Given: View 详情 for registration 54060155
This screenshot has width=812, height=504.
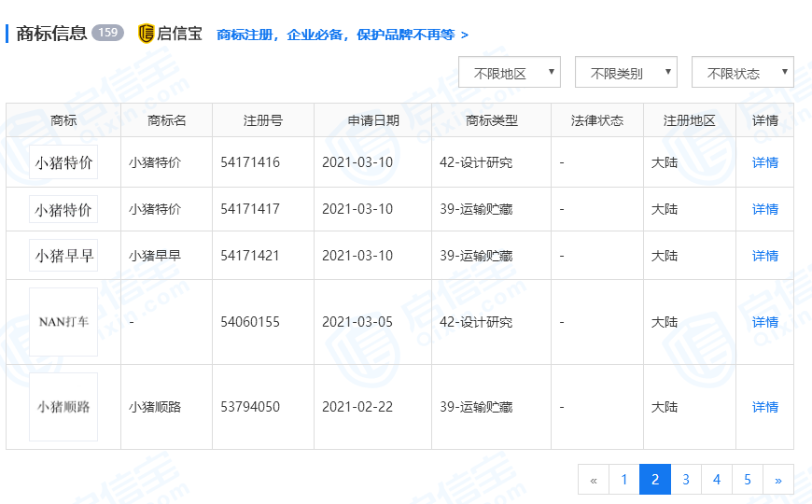Looking at the screenshot, I should coord(765,322).
